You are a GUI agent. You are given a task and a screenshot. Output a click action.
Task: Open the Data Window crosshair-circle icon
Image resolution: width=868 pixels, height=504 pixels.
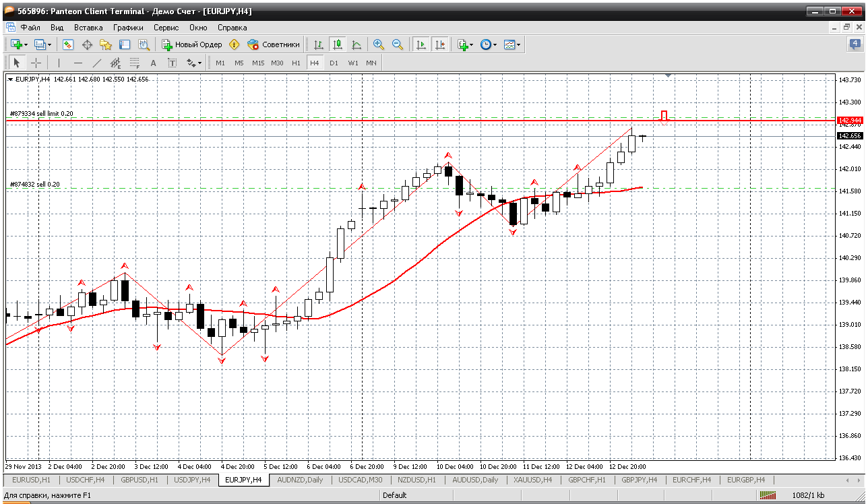tap(87, 44)
